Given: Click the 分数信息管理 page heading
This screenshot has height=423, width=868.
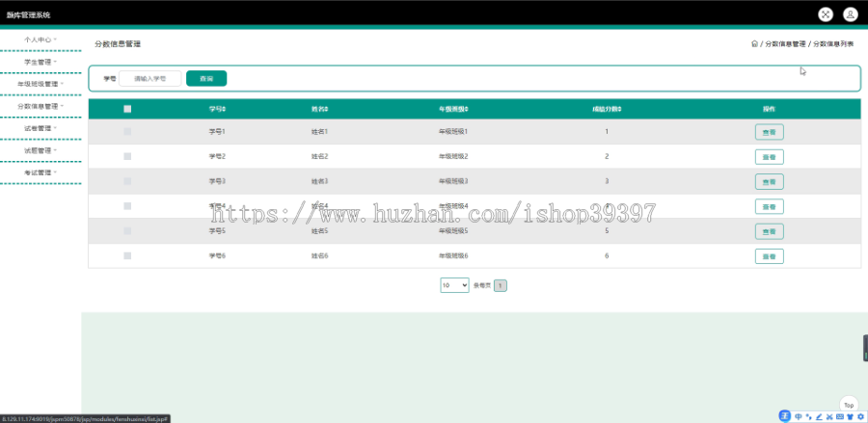Looking at the screenshot, I should pos(118,44).
